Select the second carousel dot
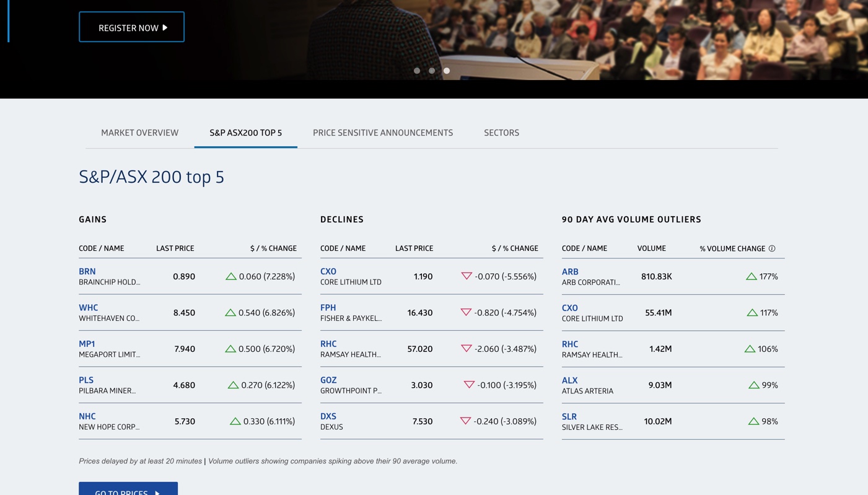 pos(432,71)
